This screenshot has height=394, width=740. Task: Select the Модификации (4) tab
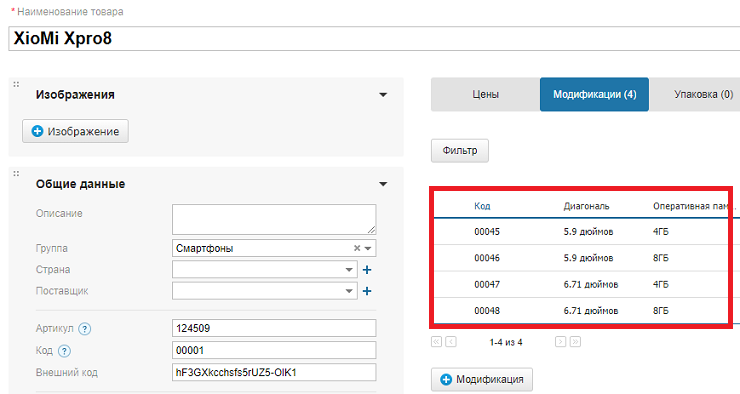click(595, 94)
